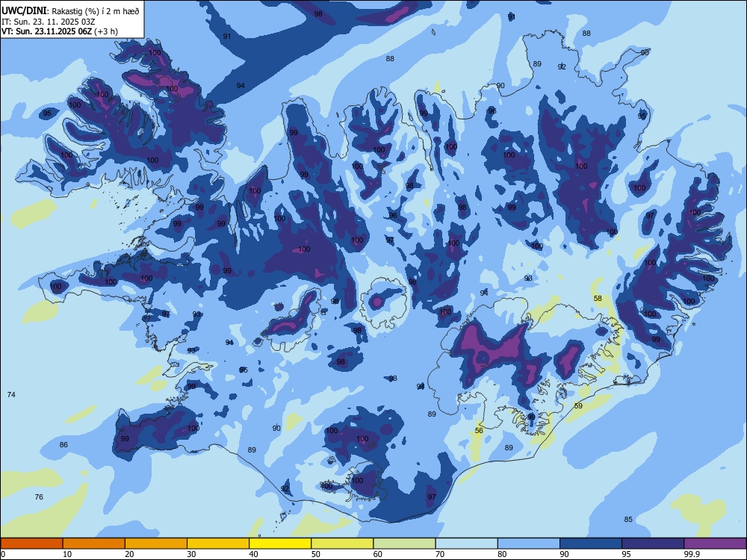Select the light blue 80–90 legend swatch
Viewport: 747px width, 560px height.
click(529, 544)
